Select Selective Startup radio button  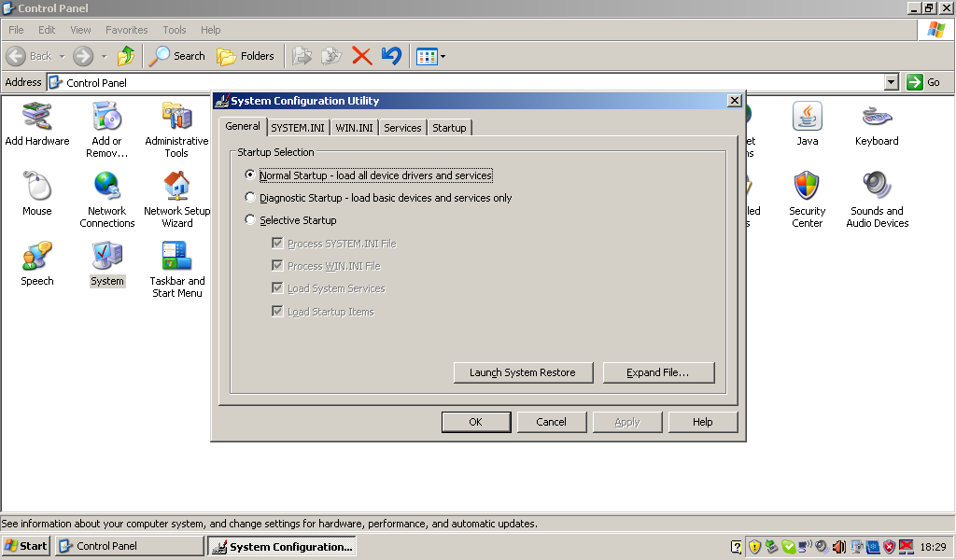click(249, 219)
